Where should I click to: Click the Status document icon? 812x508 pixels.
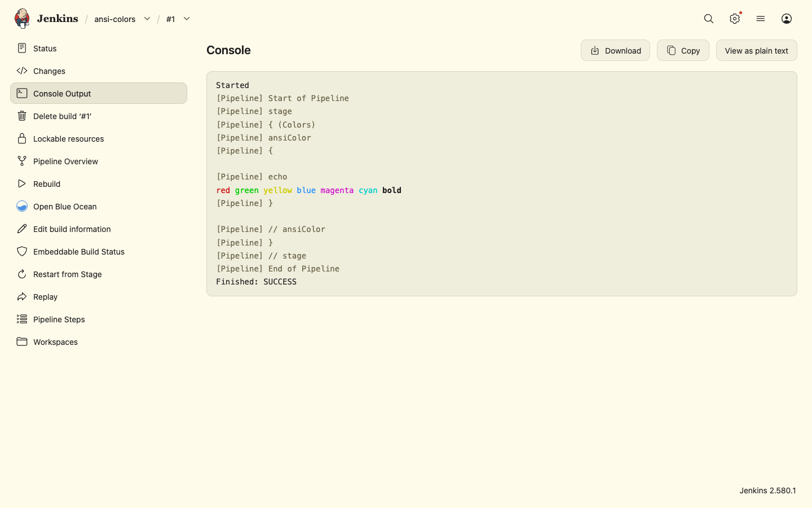click(22, 48)
